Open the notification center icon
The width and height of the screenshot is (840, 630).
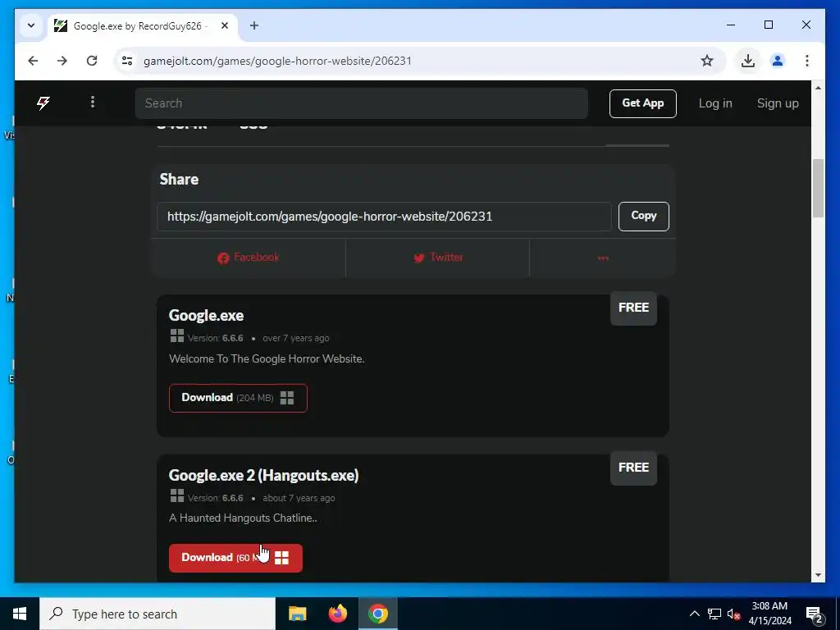coord(815,614)
